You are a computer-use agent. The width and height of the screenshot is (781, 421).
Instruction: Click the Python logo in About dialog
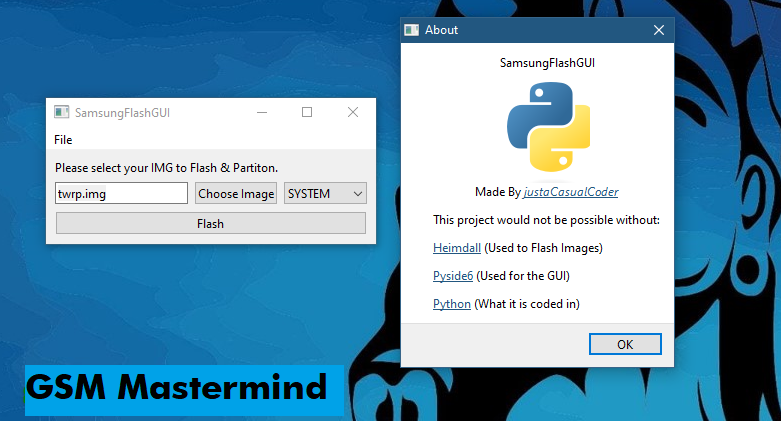tap(548, 127)
